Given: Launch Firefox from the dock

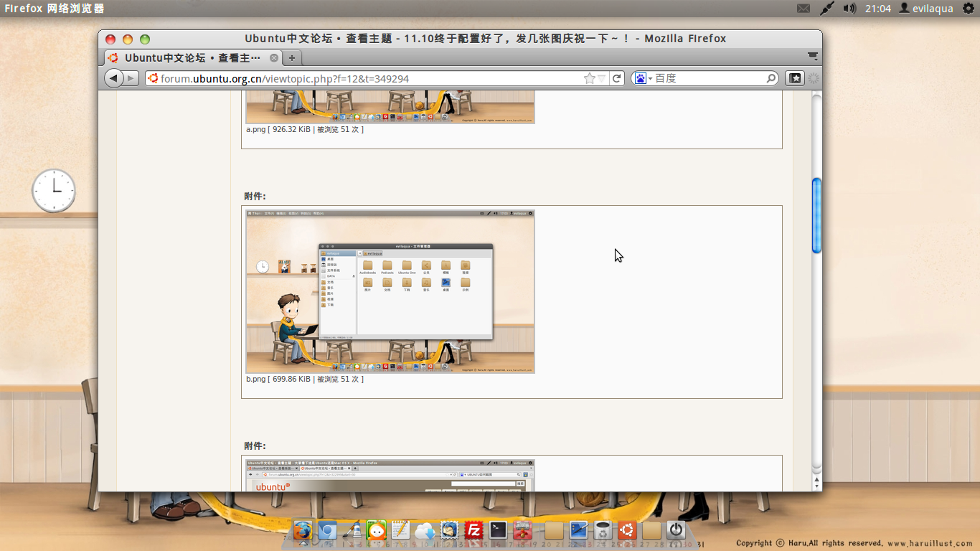Looking at the screenshot, I should (303, 531).
